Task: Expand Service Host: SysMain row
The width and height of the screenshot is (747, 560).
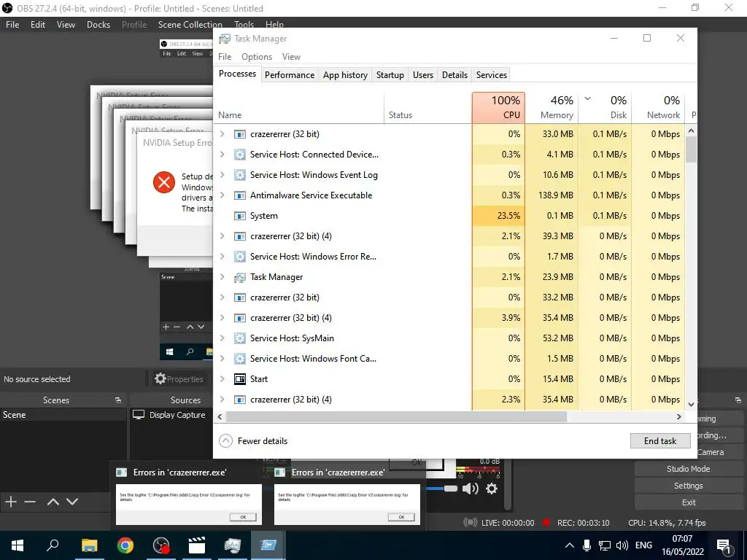Action: (x=222, y=338)
